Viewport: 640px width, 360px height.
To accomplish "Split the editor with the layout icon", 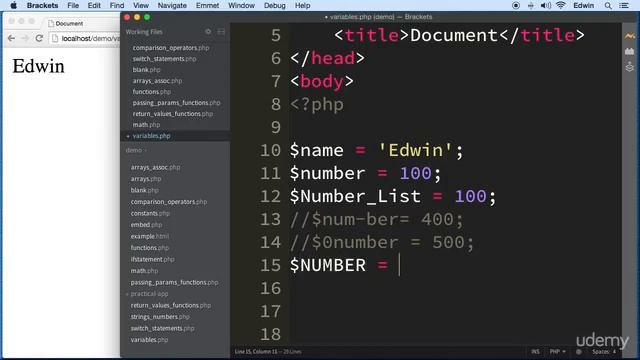I will (x=221, y=32).
